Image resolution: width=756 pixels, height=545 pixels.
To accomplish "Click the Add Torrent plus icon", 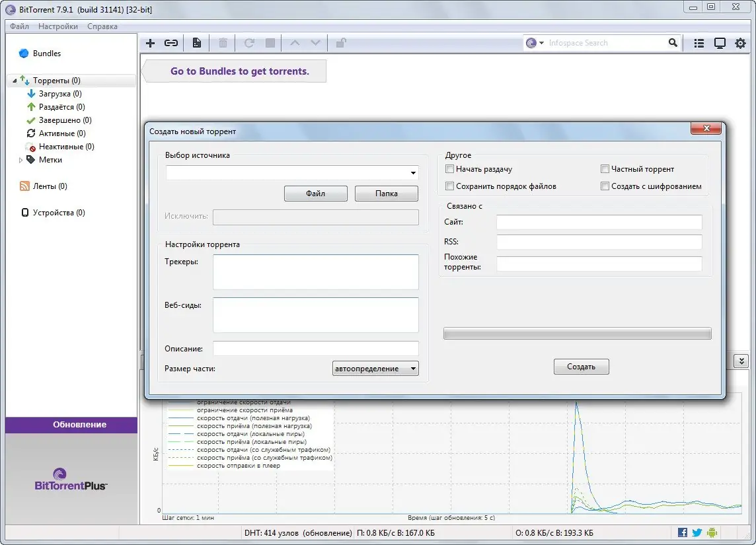I will pyautogui.click(x=151, y=44).
